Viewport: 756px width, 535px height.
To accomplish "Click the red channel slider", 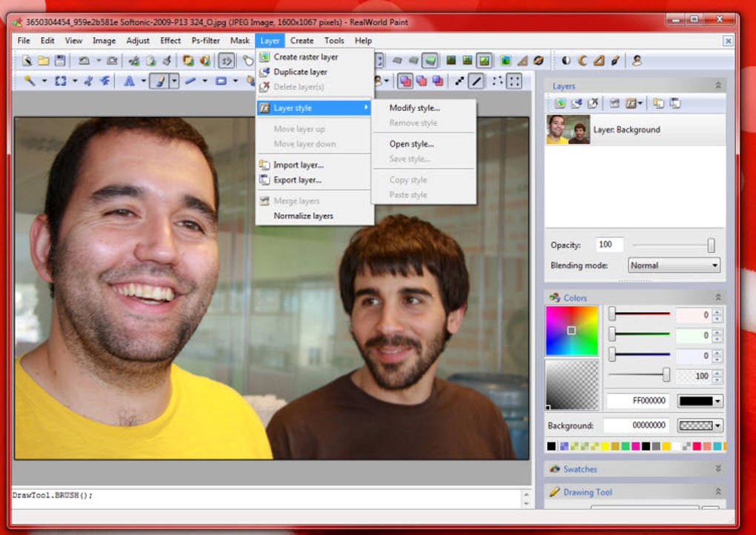I will tap(640, 313).
